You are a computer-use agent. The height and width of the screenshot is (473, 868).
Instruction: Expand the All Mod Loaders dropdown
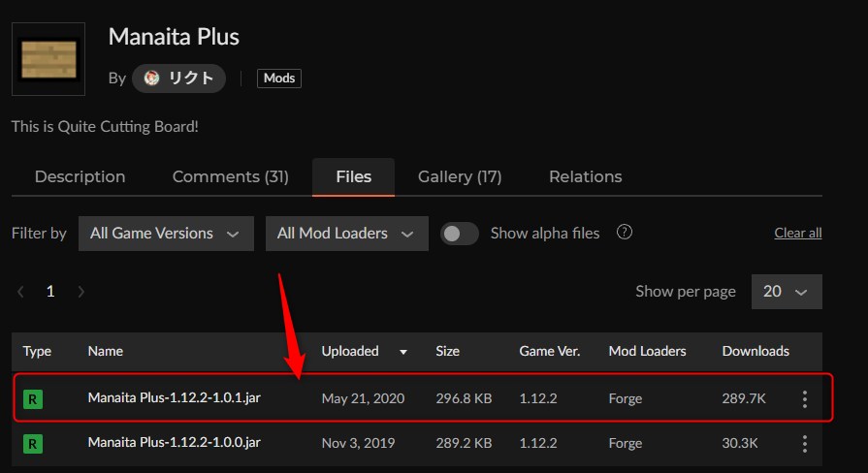point(346,234)
